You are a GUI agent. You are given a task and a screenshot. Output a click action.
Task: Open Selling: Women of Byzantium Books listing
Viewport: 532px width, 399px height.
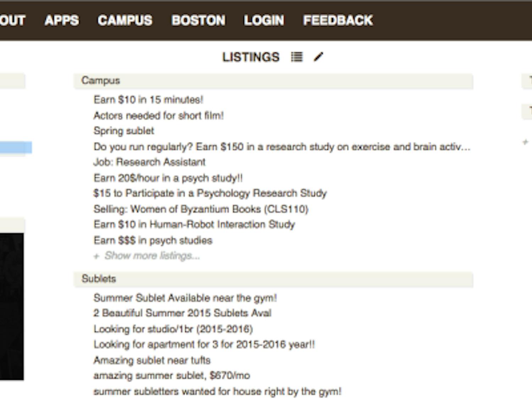(x=201, y=209)
